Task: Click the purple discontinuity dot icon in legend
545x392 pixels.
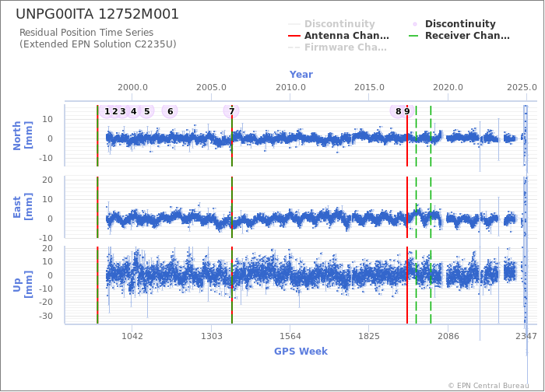Action: 415,24
